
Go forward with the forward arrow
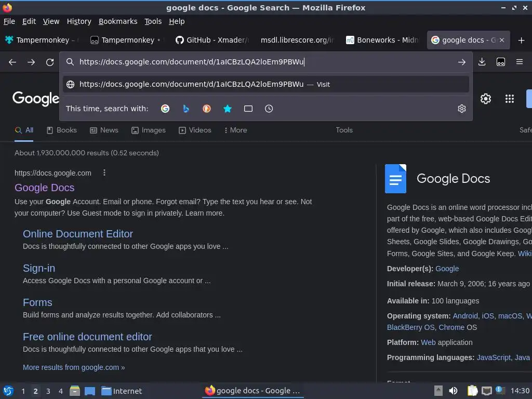coord(31,62)
